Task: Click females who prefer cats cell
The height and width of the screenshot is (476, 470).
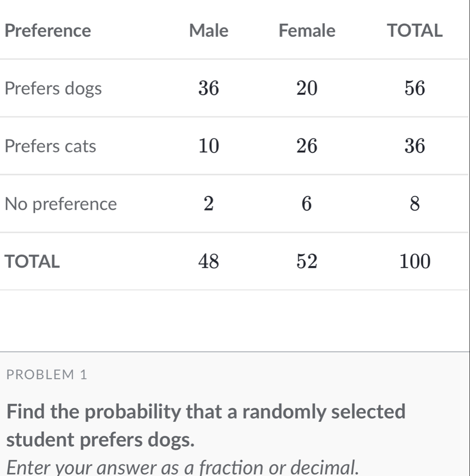Action: pyautogui.click(x=307, y=146)
